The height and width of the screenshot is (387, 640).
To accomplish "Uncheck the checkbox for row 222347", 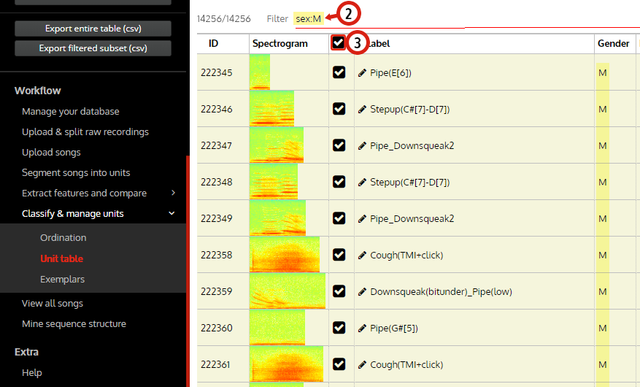I will pyautogui.click(x=339, y=145).
